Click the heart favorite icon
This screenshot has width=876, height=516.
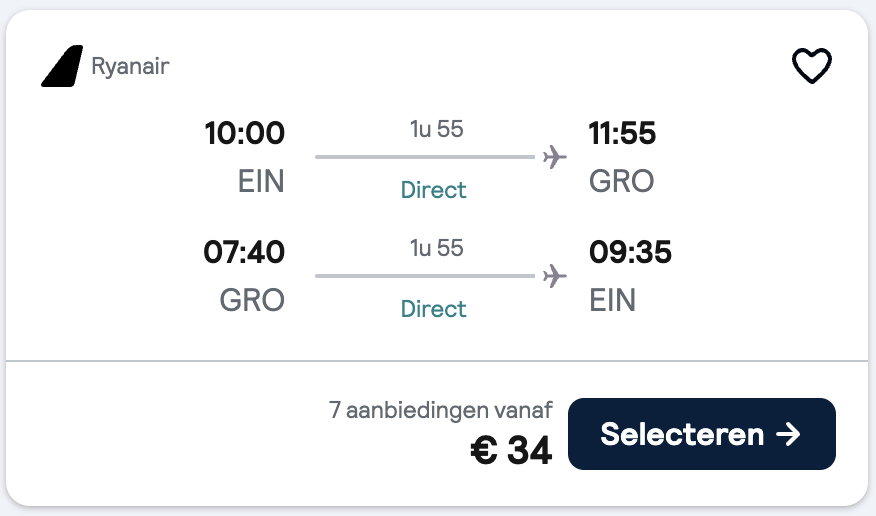pyautogui.click(x=811, y=67)
